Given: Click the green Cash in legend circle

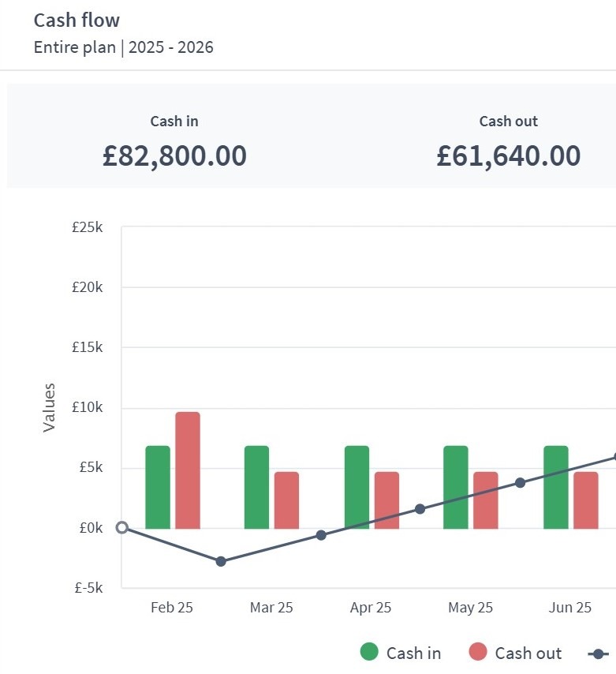Looking at the screenshot, I should point(369,652).
